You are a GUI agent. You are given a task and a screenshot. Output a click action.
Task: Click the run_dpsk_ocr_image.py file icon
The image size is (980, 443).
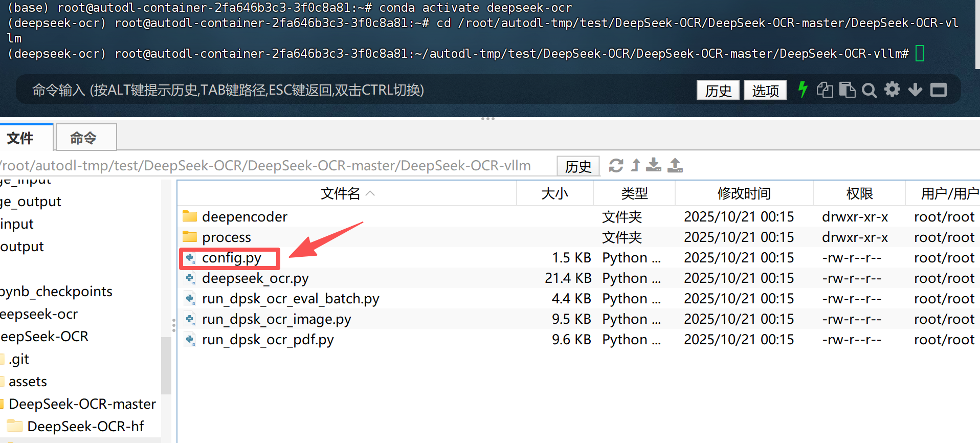tap(190, 319)
